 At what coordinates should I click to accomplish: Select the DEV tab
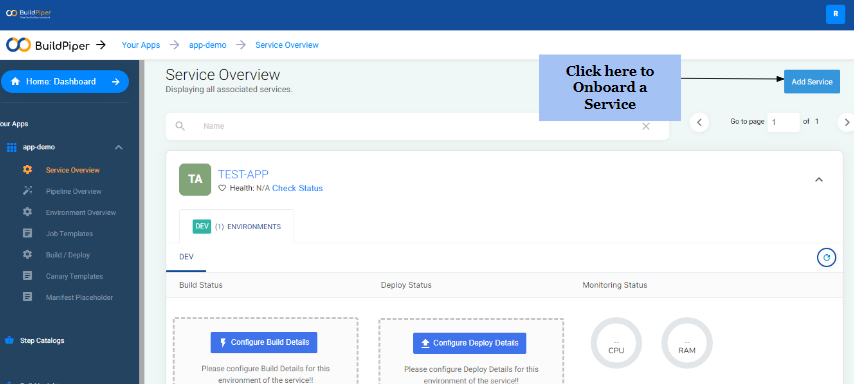coord(186,257)
